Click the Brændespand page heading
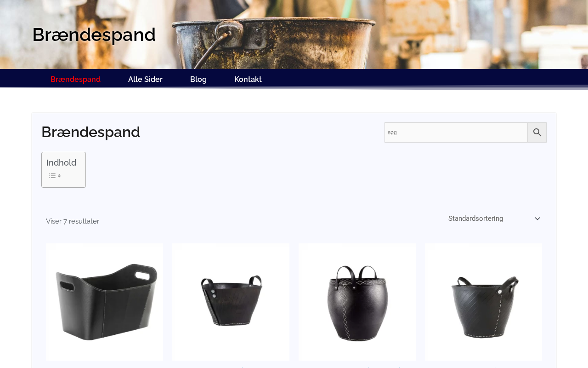Screen dimensions: 588x368 tap(90, 132)
